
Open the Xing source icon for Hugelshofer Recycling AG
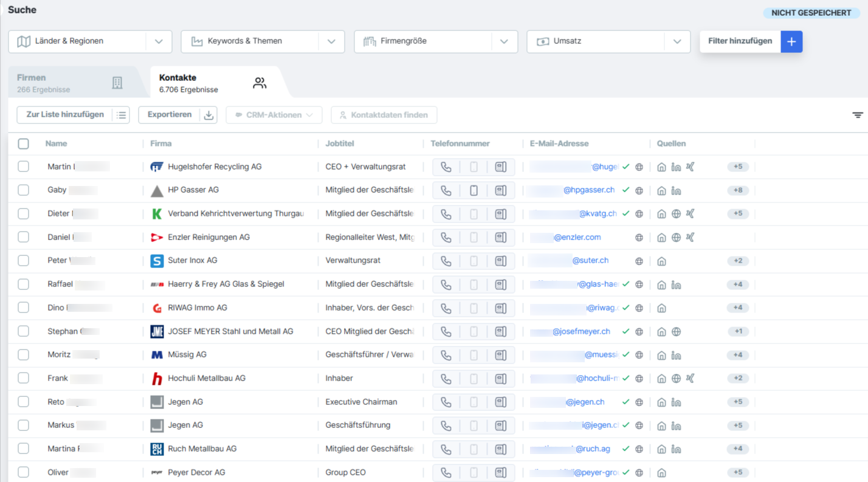coord(690,167)
